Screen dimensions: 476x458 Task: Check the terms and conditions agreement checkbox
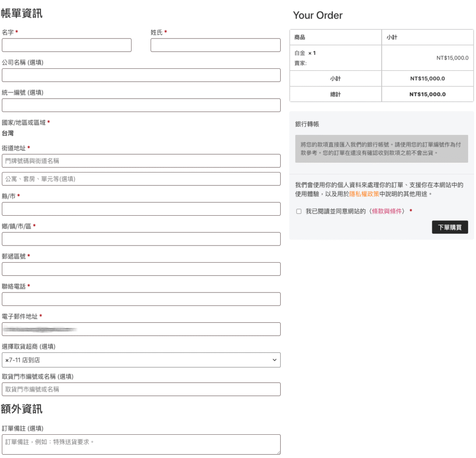point(299,212)
